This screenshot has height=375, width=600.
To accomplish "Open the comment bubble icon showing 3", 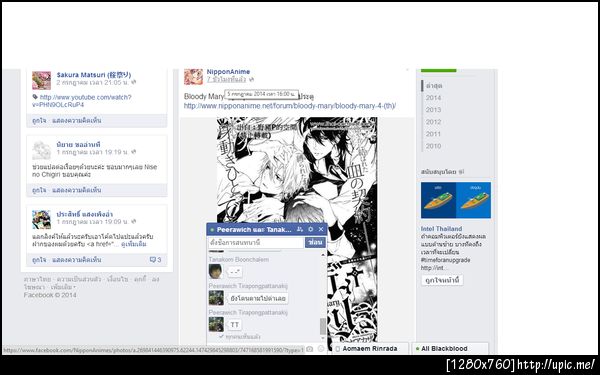I will click(x=153, y=260).
